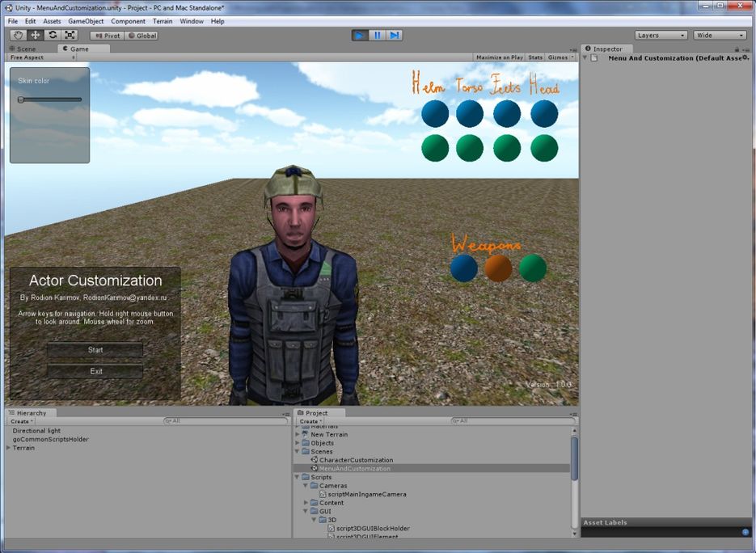Expand the Terrain object in Hierarchy
Screen dimensions: 756x553
point(8,448)
